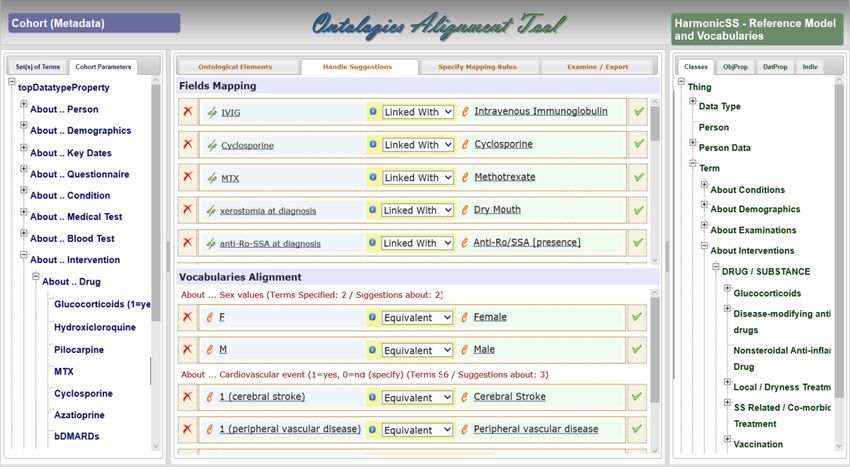Image resolution: width=850 pixels, height=467 pixels.
Task: Select Hydroxicloroquine in cohort tree
Action: point(95,327)
